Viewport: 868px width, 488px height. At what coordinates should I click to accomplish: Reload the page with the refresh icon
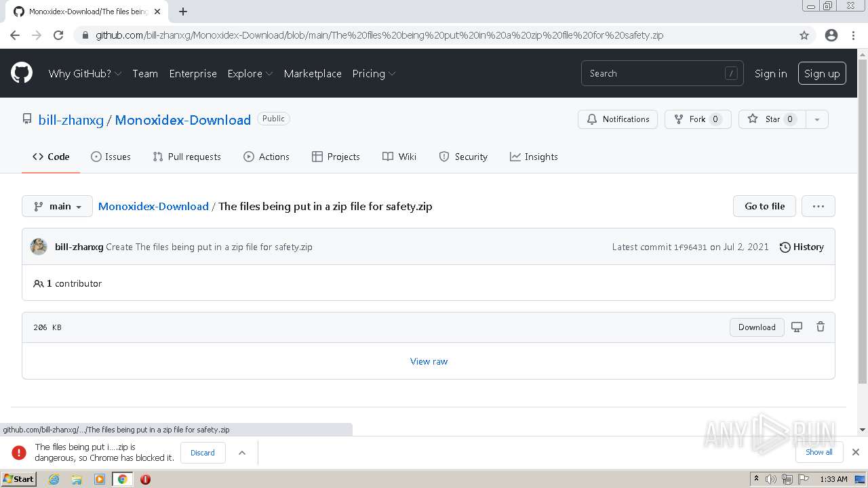[x=58, y=35]
